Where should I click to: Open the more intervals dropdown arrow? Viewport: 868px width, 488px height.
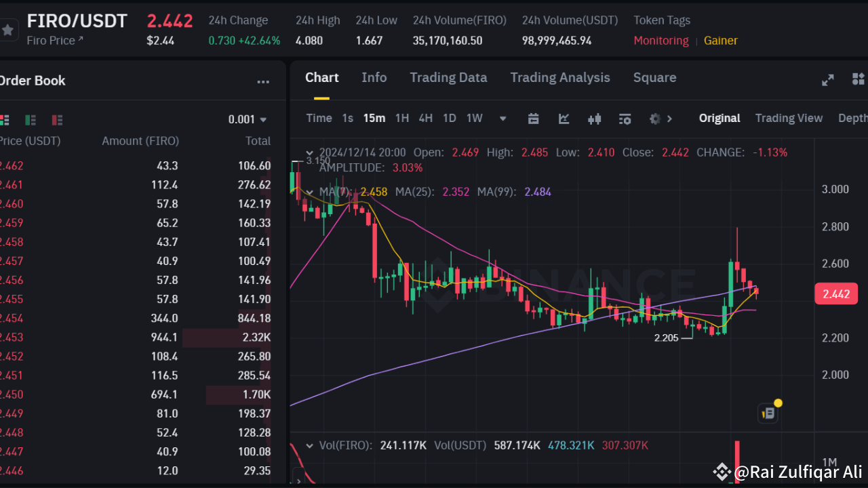pos(503,119)
